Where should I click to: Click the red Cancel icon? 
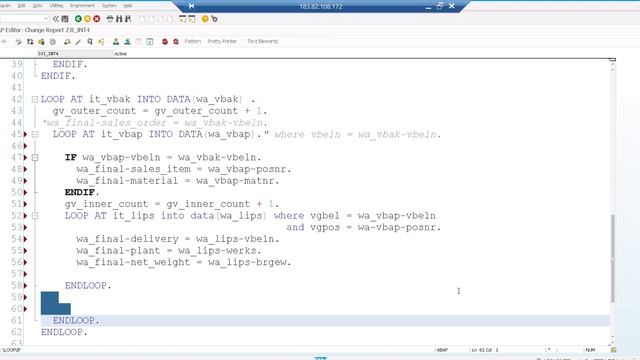coord(97,19)
